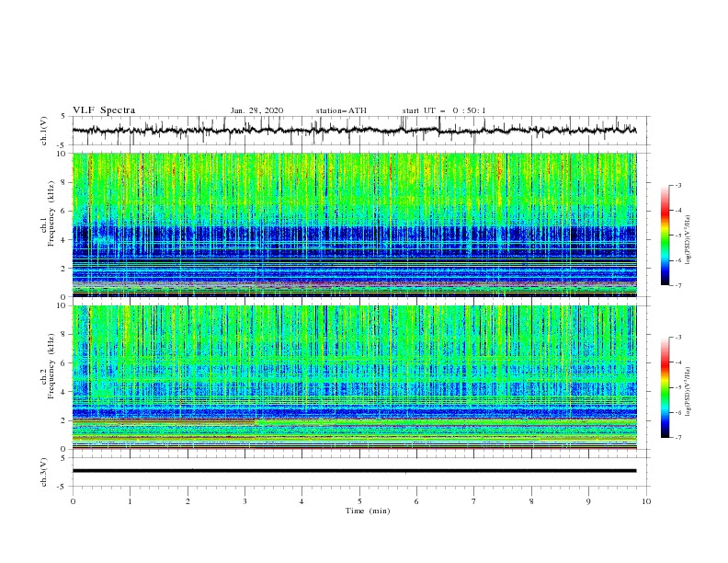Click the log(PSD) label next to ch.1 colorbar

[x=688, y=240]
